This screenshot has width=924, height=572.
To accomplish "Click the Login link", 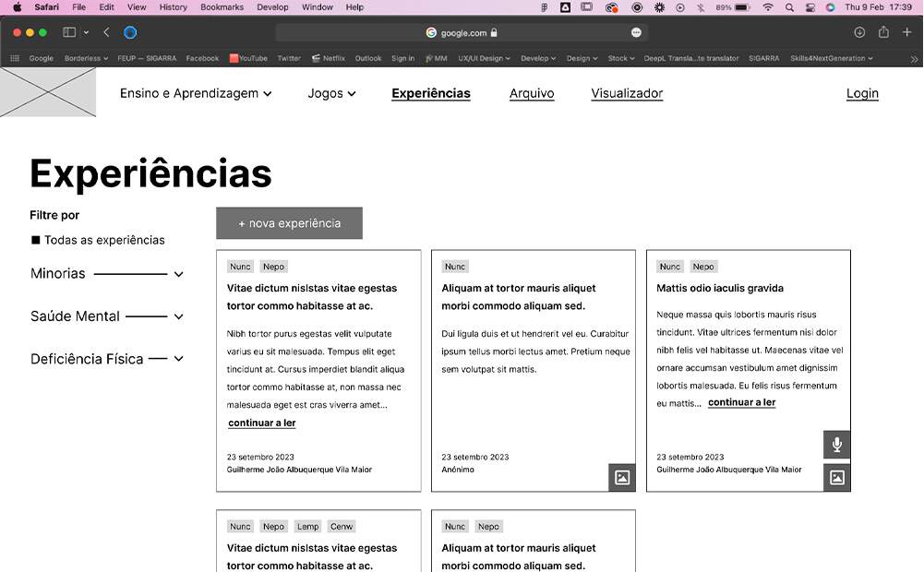I will 862,93.
